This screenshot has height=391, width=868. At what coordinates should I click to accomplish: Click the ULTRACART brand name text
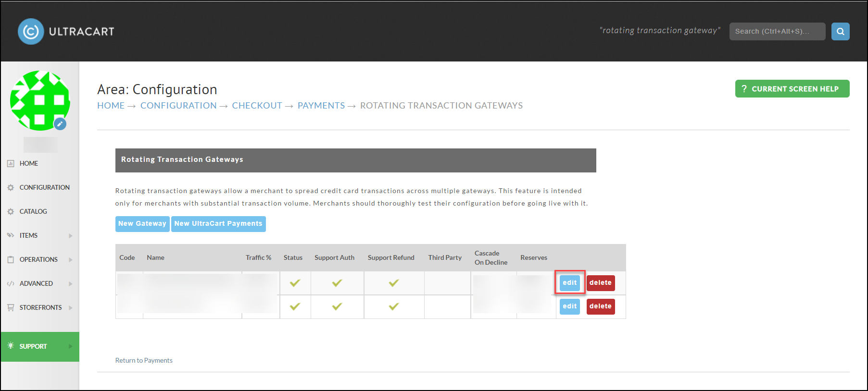tap(82, 32)
